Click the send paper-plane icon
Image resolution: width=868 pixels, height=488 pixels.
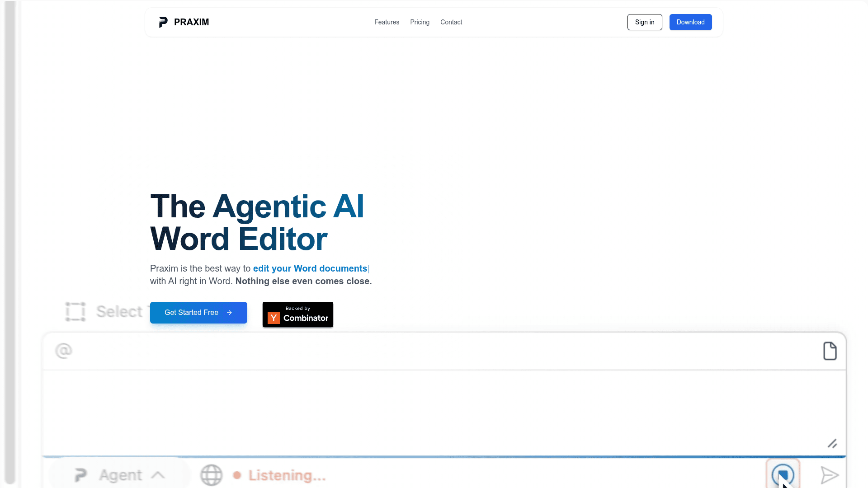[830, 475]
